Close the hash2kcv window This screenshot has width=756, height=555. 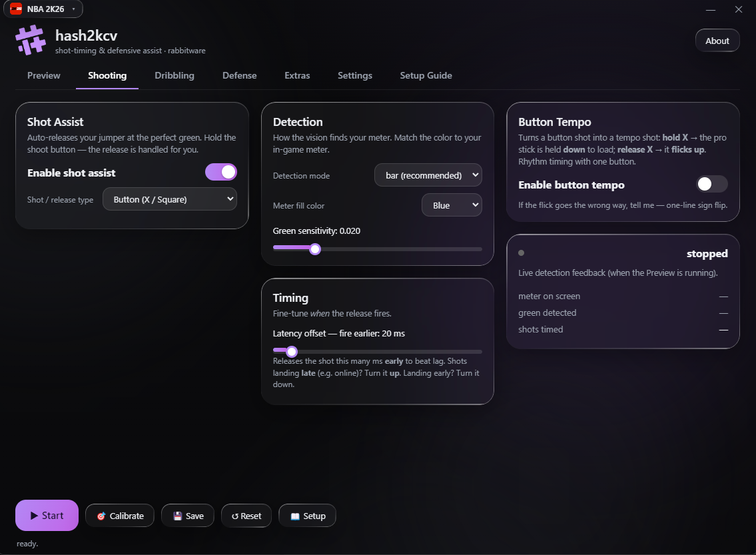[x=739, y=9]
